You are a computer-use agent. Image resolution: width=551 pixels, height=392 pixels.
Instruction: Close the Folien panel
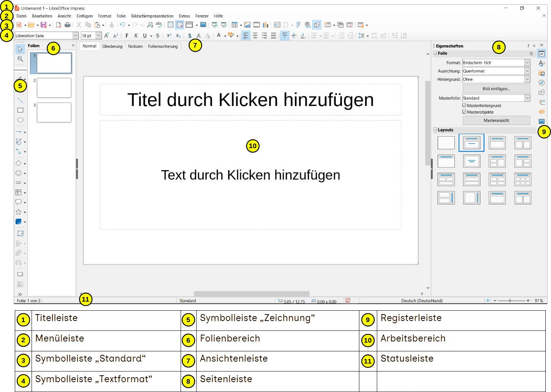click(x=73, y=45)
